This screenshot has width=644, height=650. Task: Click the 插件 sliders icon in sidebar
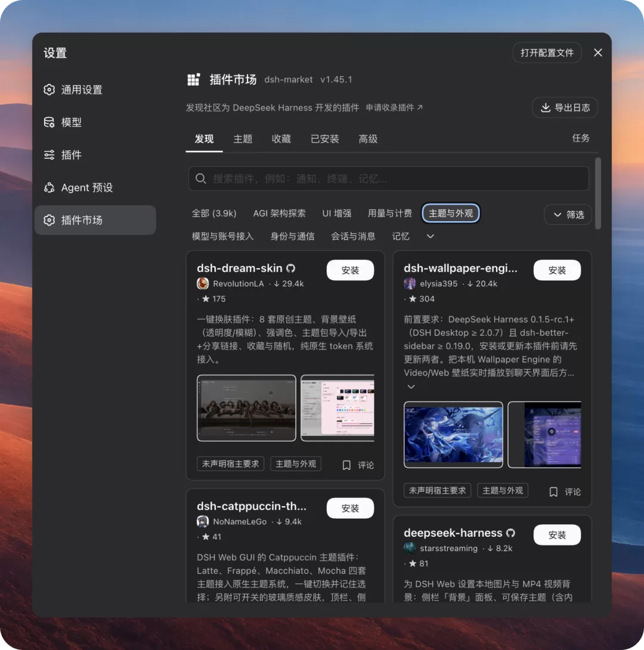tap(49, 155)
